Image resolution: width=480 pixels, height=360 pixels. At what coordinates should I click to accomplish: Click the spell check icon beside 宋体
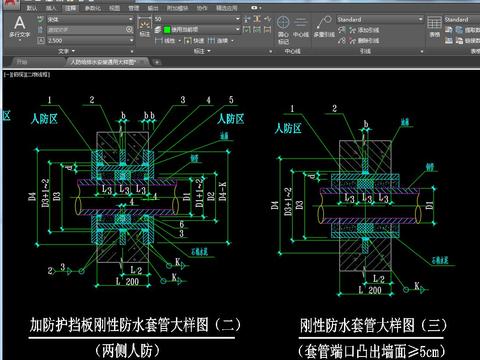(41, 20)
